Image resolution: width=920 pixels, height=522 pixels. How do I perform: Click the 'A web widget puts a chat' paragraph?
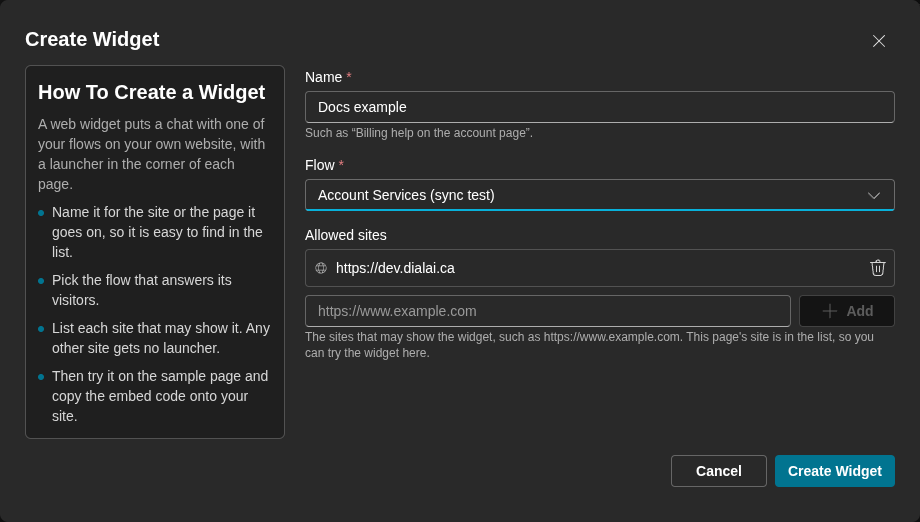coord(151,154)
